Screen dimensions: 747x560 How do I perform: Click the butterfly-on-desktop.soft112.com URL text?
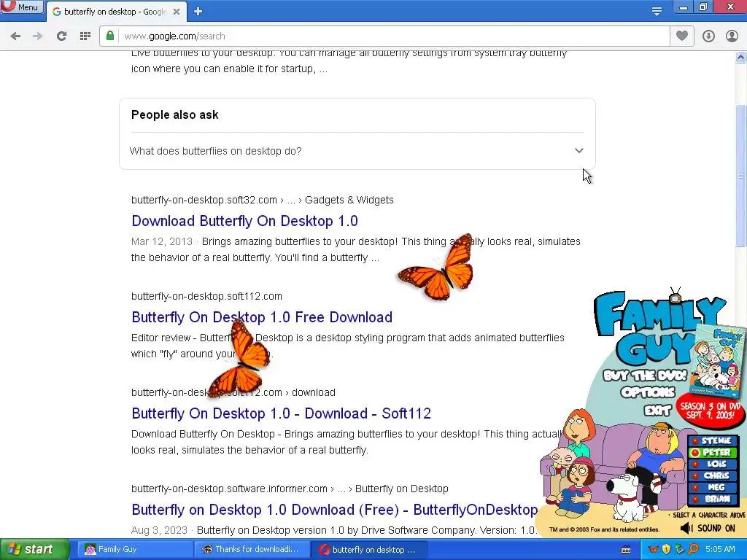click(x=206, y=296)
